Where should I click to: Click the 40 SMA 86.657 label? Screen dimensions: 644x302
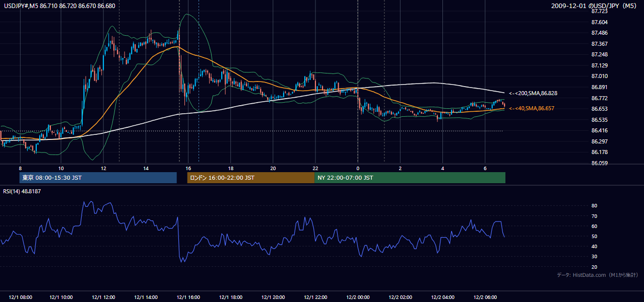[531, 108]
